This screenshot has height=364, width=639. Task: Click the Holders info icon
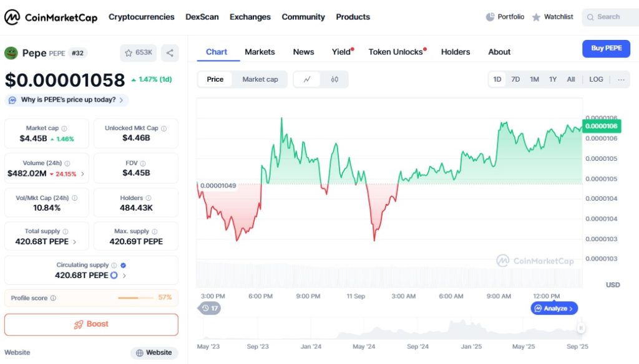[x=149, y=198]
